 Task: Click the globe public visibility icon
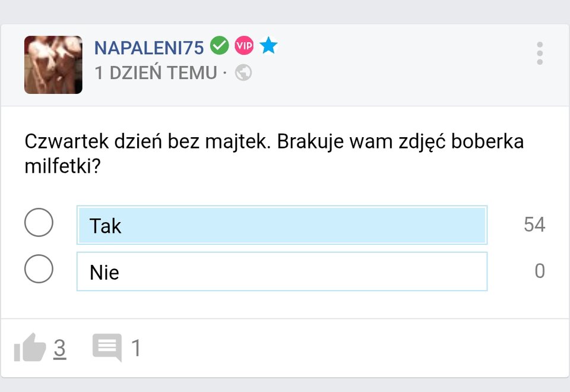(x=243, y=72)
